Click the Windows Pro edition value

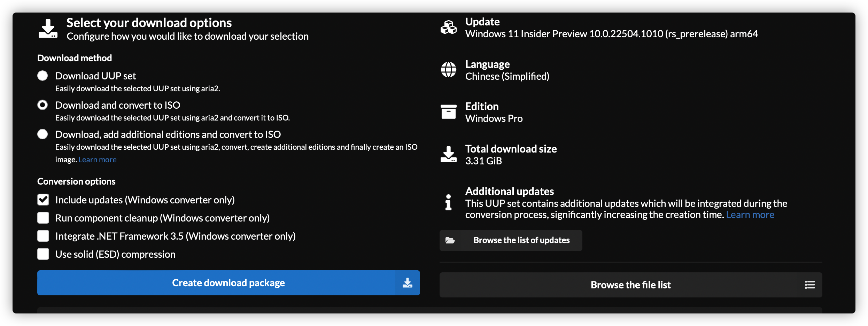[494, 118]
